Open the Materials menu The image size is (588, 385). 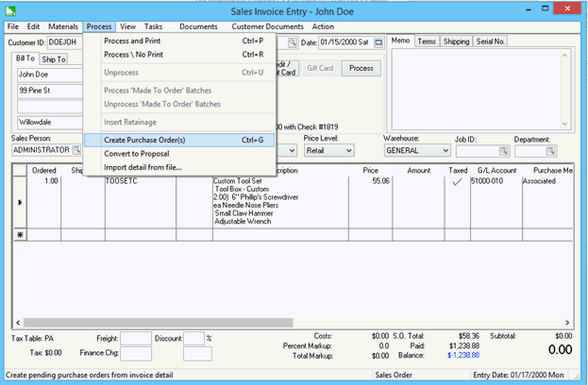tap(63, 26)
